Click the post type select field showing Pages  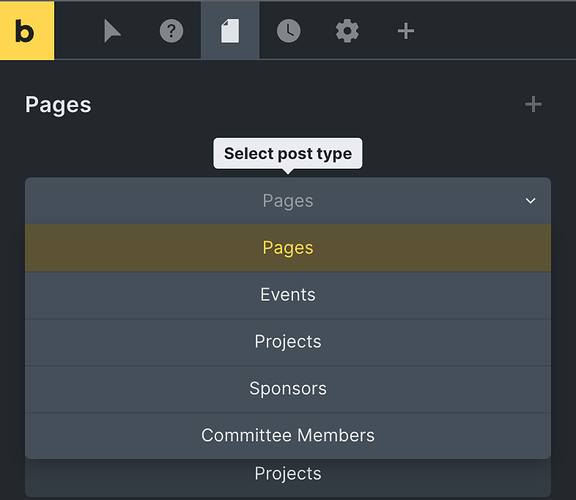click(288, 201)
